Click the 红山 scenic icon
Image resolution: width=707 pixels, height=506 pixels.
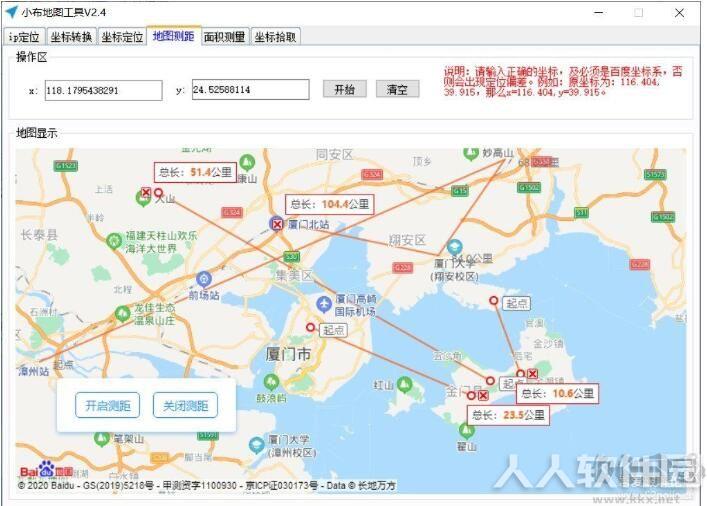[x=404, y=384]
